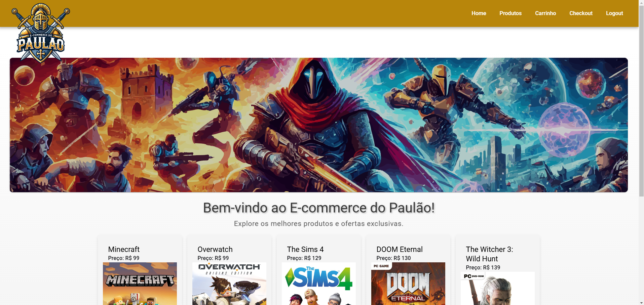Click Logout in the navbar
This screenshot has height=305, width=644.
tap(614, 13)
